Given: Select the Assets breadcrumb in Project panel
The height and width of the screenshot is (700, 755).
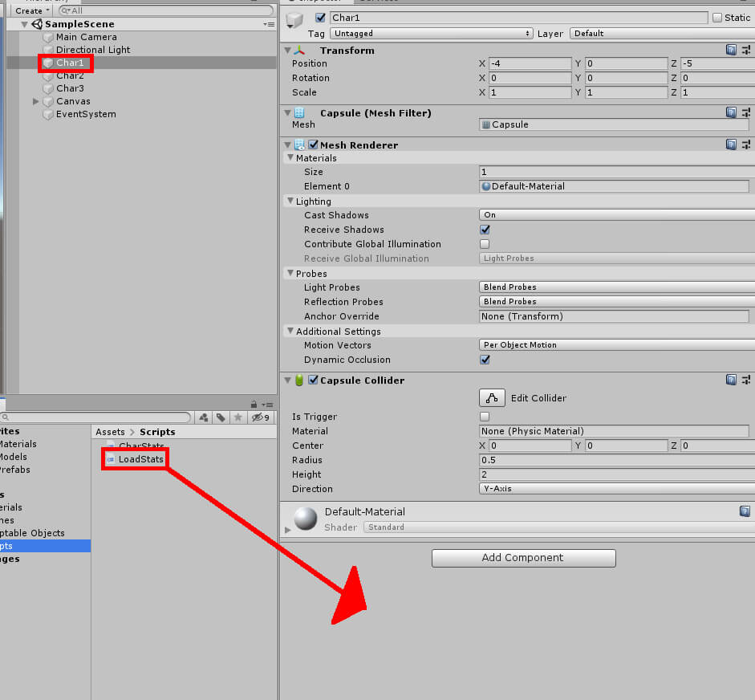Looking at the screenshot, I should pos(110,432).
